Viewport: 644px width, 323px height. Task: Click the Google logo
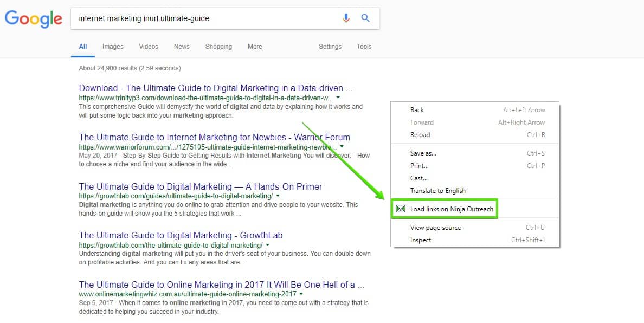click(x=33, y=19)
